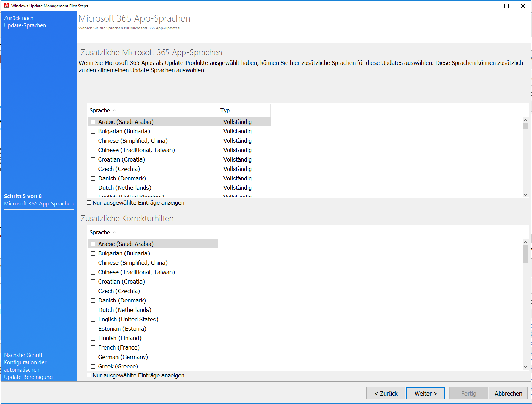
Task: Enable Danish (Denmark) in the App-Sprachen list
Action: [x=93, y=179]
